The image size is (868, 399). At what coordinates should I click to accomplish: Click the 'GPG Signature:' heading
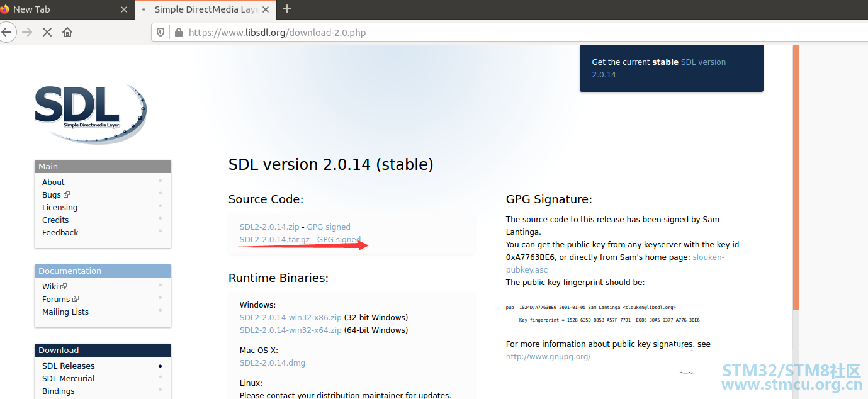549,199
